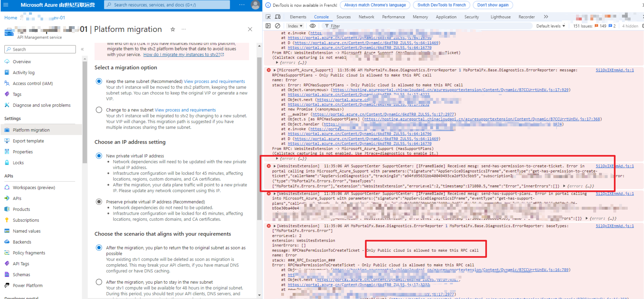Favorite the page with the star icon
644x299 pixels.
coord(173,29)
